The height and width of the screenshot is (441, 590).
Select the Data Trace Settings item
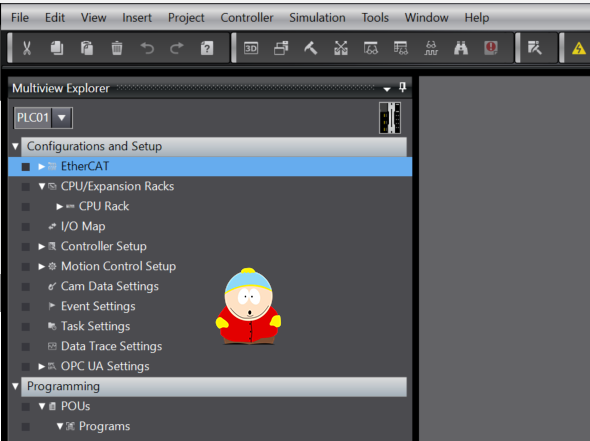(x=111, y=346)
